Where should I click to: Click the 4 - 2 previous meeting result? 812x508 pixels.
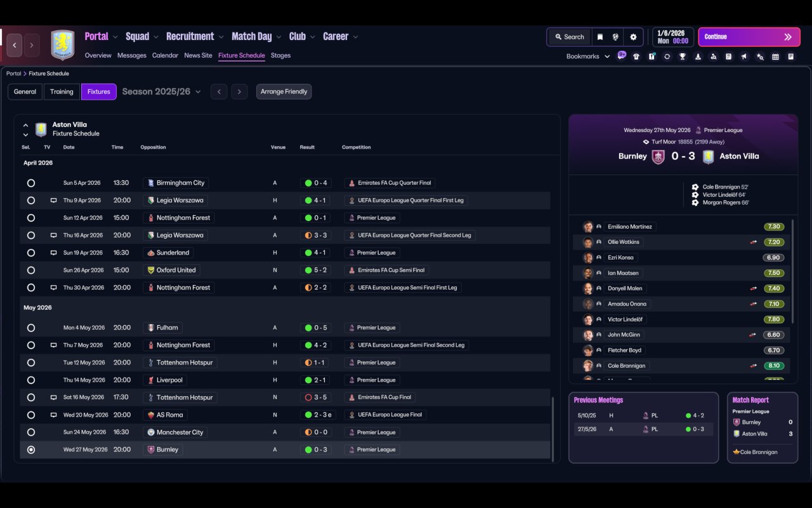(695, 416)
